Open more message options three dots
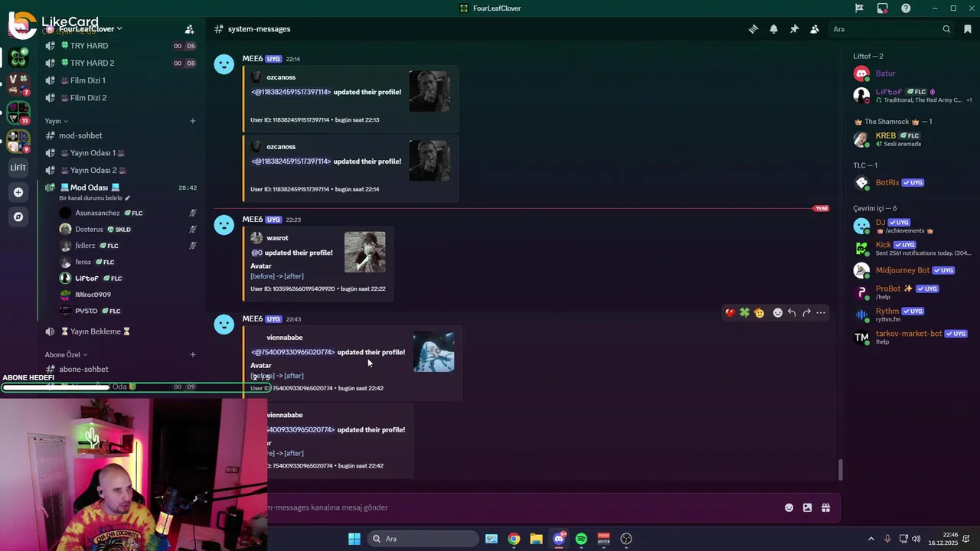The image size is (980, 551). tap(821, 313)
